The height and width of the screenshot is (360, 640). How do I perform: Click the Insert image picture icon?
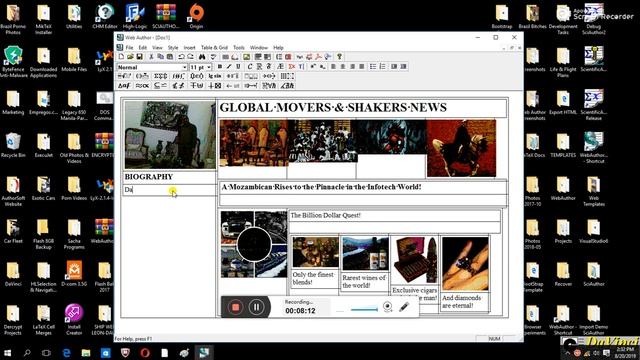click(247, 56)
